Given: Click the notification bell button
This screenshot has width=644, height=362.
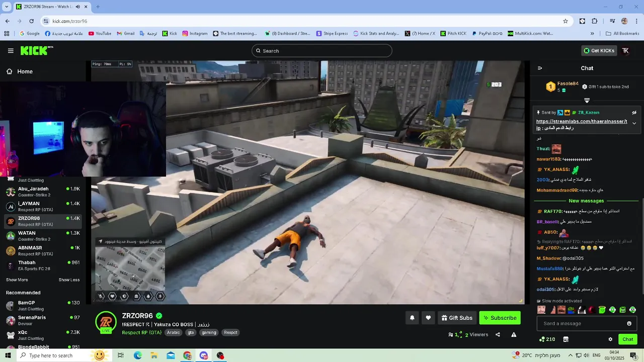Looking at the screenshot, I should 412,318.
